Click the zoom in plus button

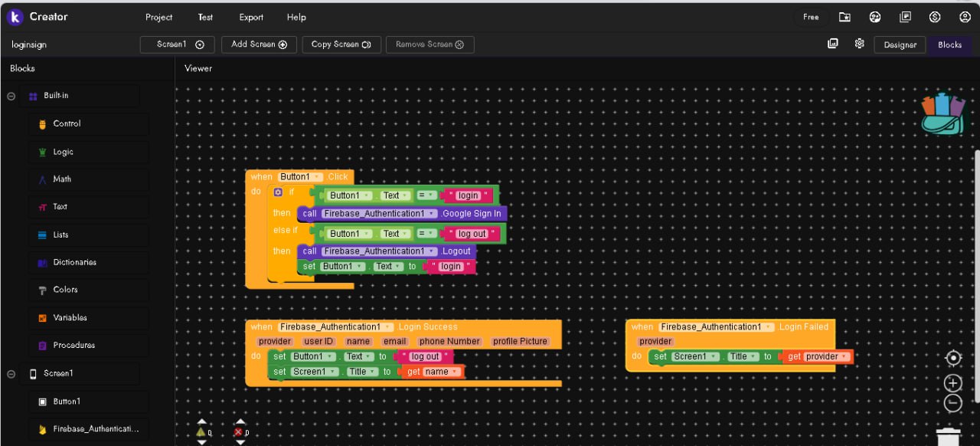pyautogui.click(x=952, y=383)
